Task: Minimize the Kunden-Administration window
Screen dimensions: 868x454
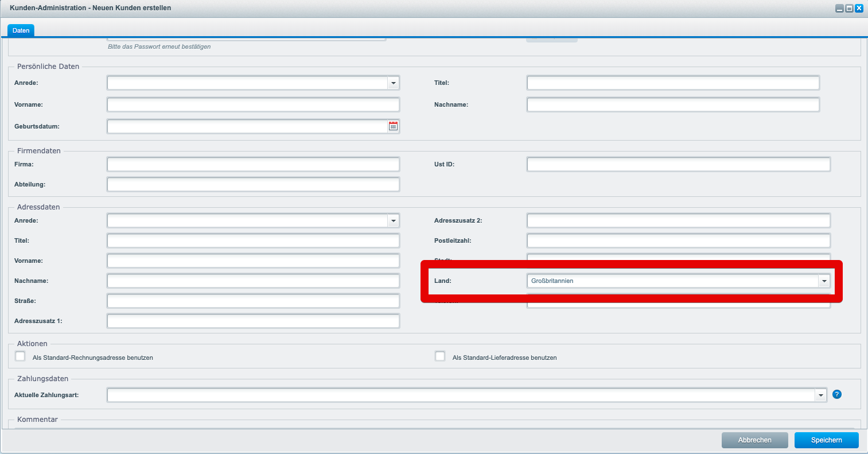Action: click(839, 8)
